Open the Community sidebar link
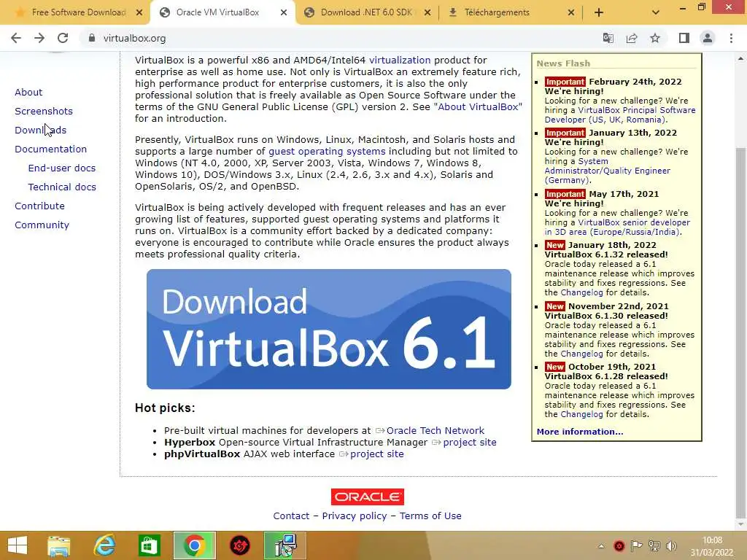 click(x=42, y=225)
